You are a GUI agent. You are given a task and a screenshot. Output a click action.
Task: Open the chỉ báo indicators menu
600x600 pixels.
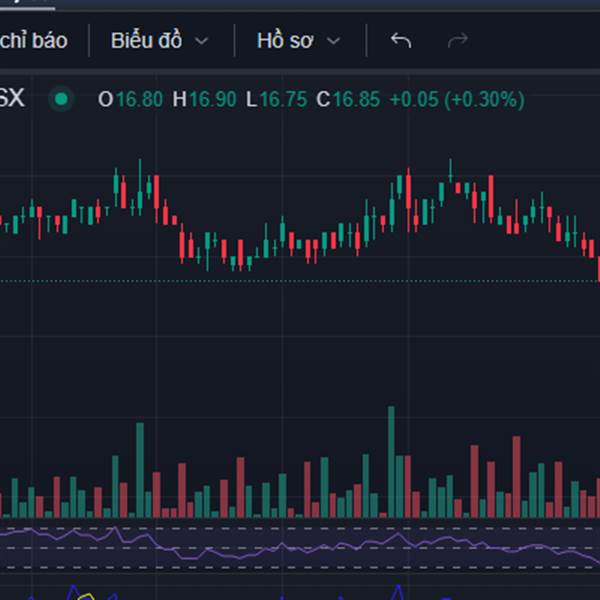34,41
